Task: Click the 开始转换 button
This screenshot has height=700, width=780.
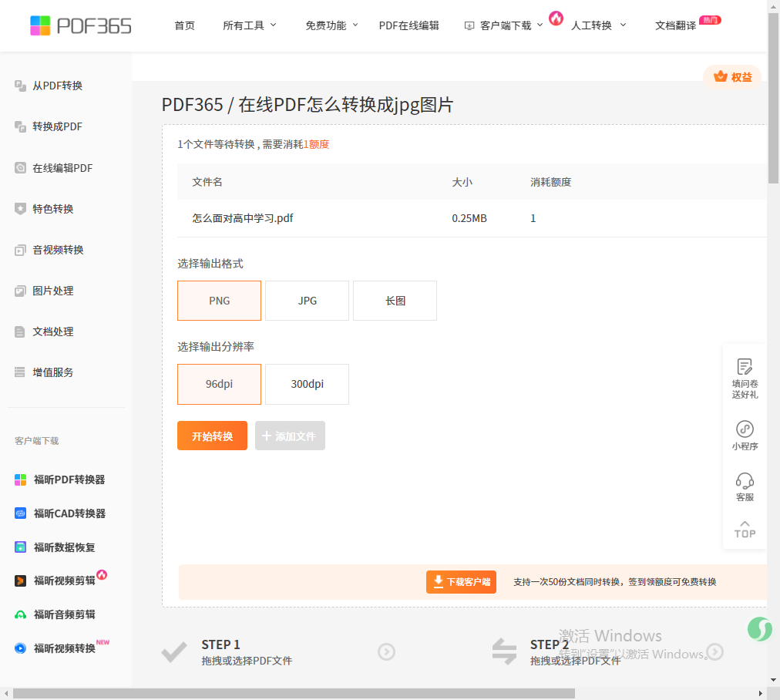Action: [x=213, y=436]
